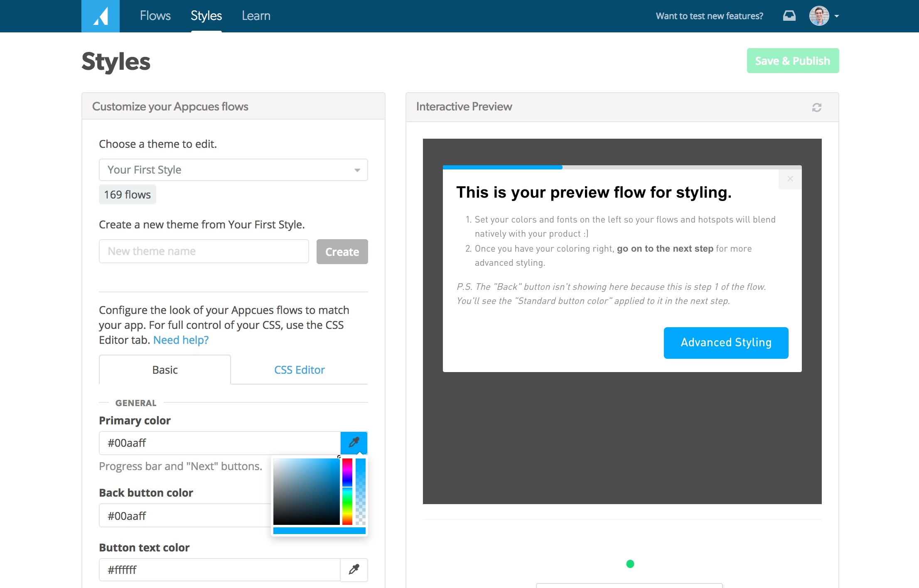Open the 'Need help?' link

point(180,340)
